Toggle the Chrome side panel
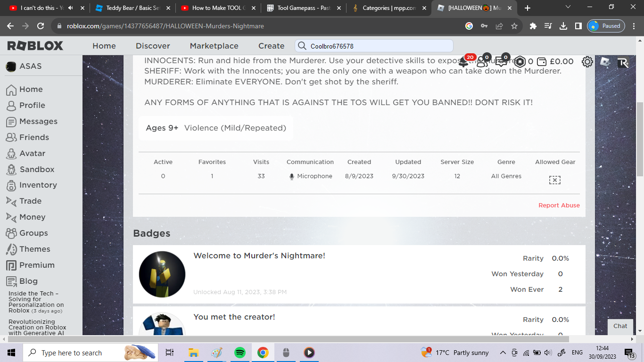The width and height of the screenshot is (644, 362). 578,26
